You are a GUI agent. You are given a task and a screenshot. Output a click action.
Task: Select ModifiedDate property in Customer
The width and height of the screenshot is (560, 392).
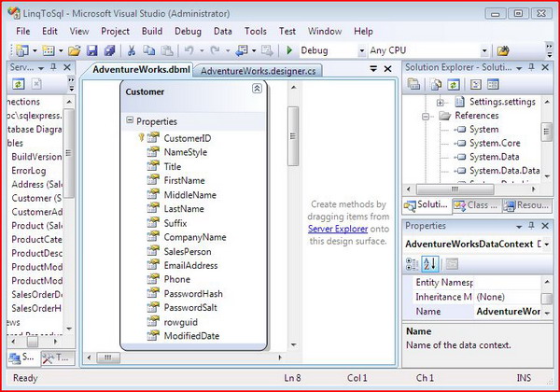191,336
